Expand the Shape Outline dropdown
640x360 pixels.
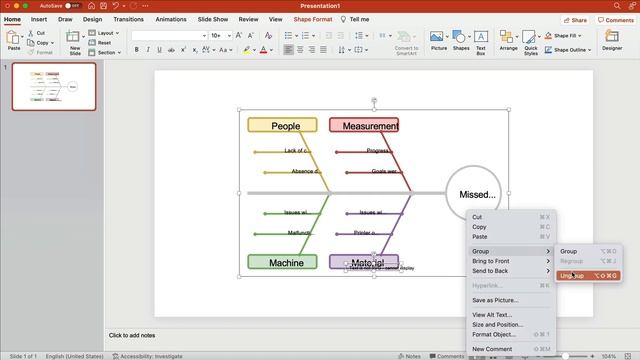(x=589, y=50)
